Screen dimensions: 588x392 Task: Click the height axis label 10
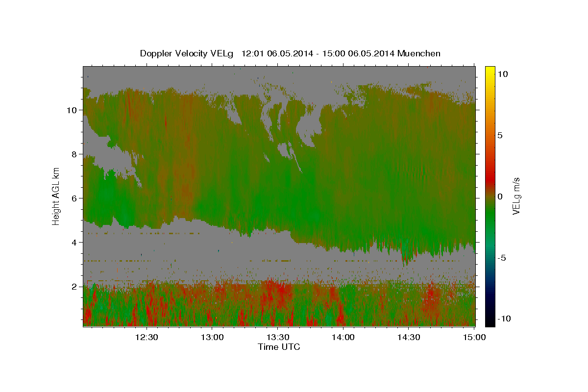click(72, 110)
